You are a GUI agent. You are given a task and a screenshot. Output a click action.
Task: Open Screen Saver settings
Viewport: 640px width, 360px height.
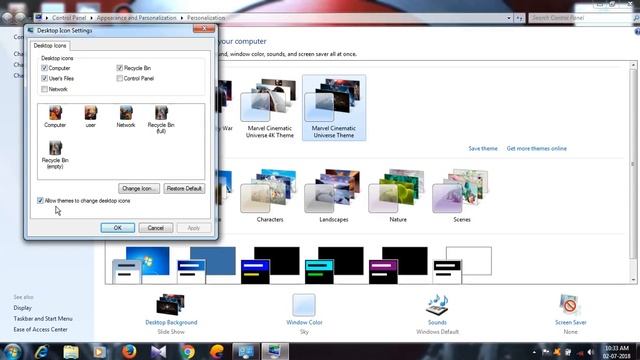coord(570,314)
